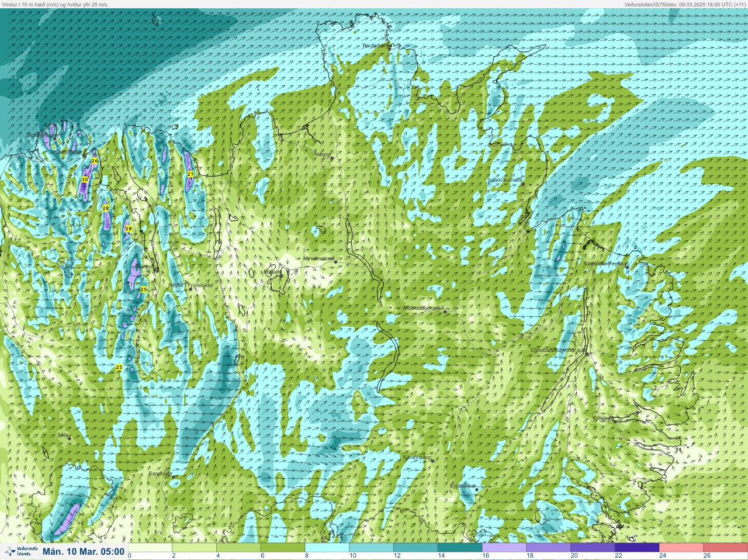Click the Egilsstaðaflugvöllur station label
The image size is (748, 560).
(557, 350)
